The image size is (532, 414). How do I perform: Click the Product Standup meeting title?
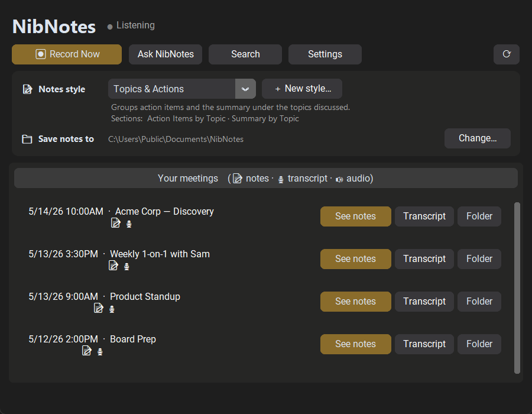click(x=145, y=296)
